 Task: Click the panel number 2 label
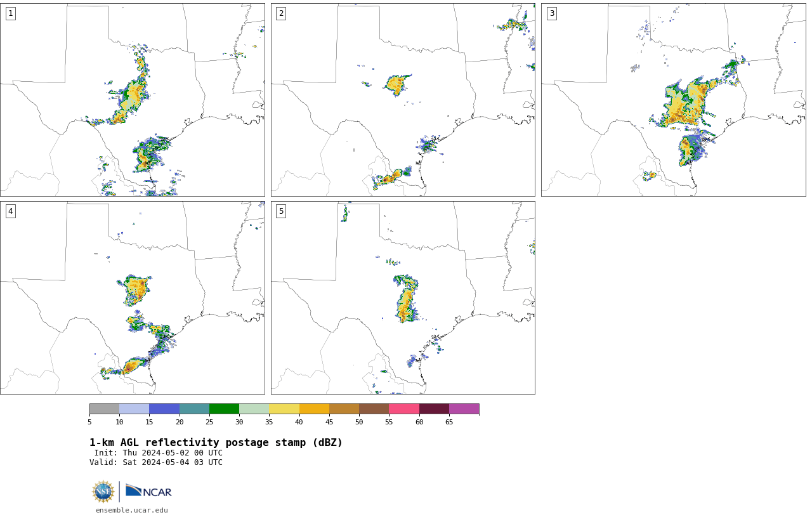coord(281,13)
